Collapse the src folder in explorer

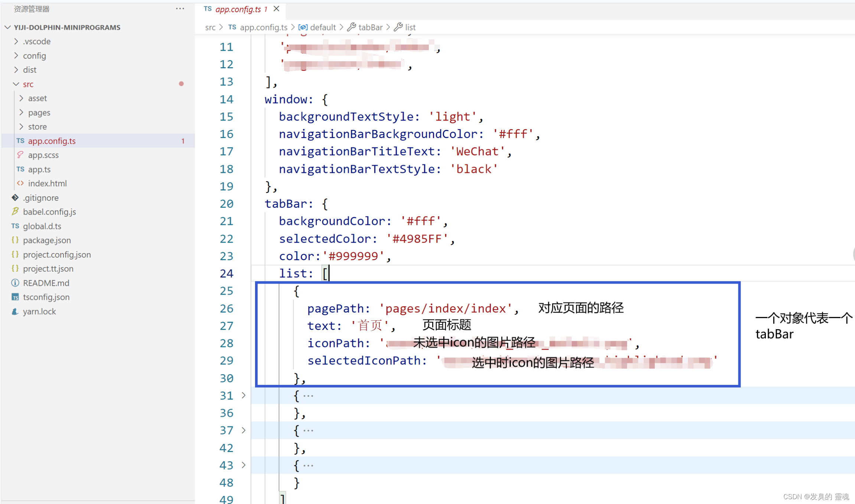(28, 84)
